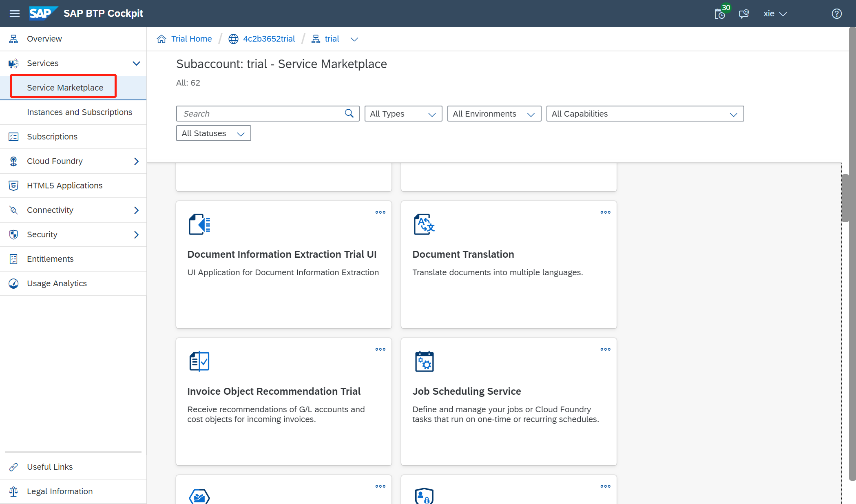Expand the Cloud Foundry menu section

pos(136,161)
